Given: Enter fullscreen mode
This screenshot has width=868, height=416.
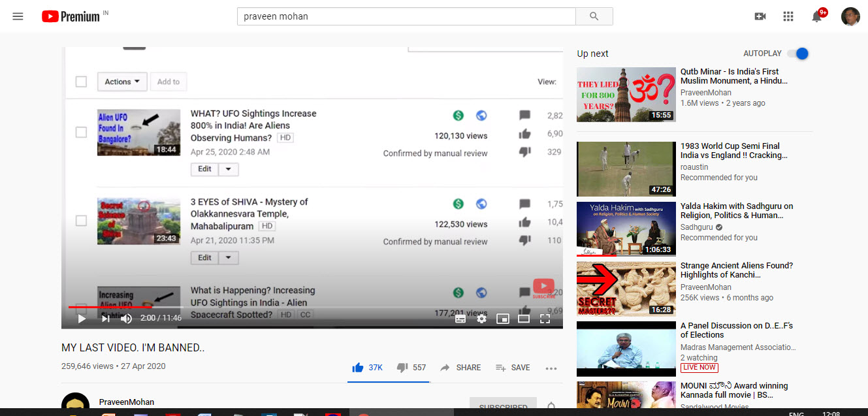Looking at the screenshot, I should (545, 319).
